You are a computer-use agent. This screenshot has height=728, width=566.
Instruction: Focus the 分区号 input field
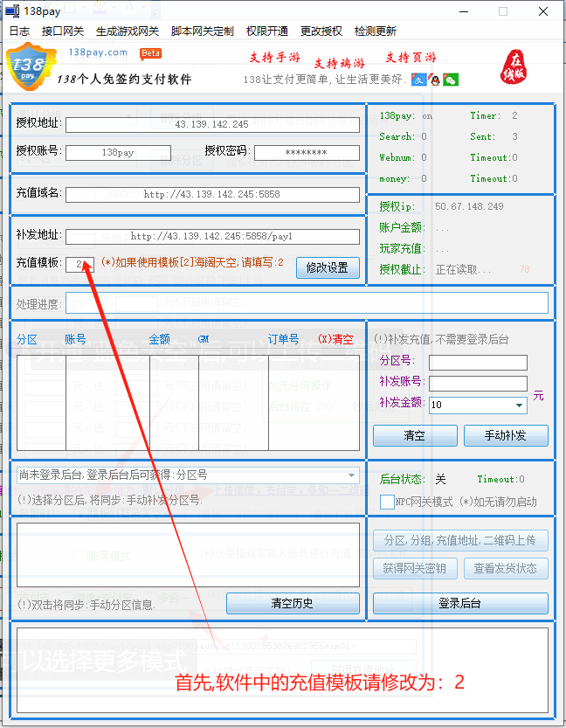(x=478, y=363)
